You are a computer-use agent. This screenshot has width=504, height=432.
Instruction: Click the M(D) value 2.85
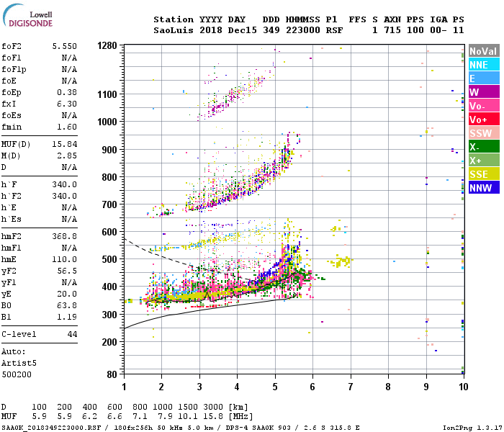67,156
